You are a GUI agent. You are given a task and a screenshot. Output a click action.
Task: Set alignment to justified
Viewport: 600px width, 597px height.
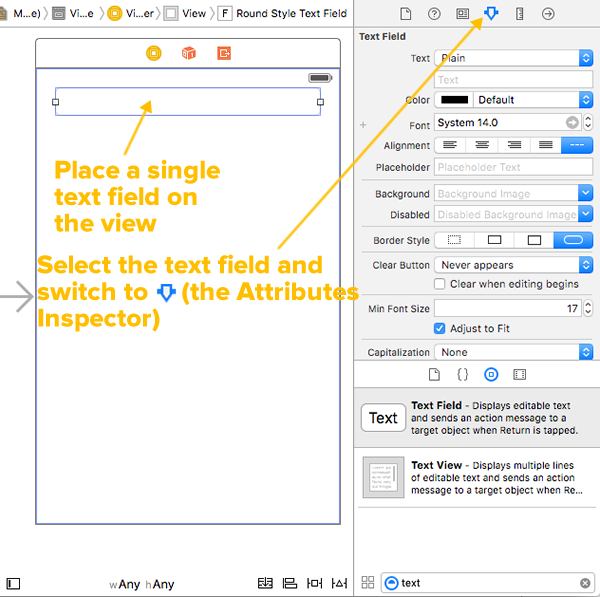[x=546, y=145]
